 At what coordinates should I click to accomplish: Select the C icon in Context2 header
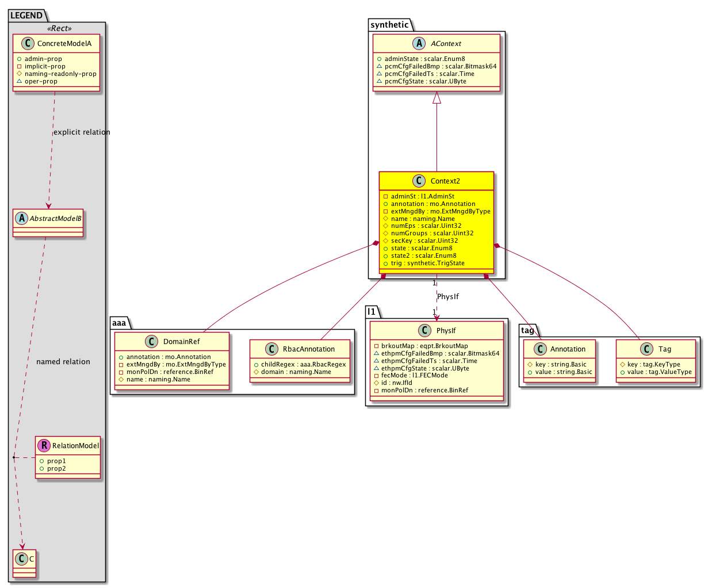[419, 181]
